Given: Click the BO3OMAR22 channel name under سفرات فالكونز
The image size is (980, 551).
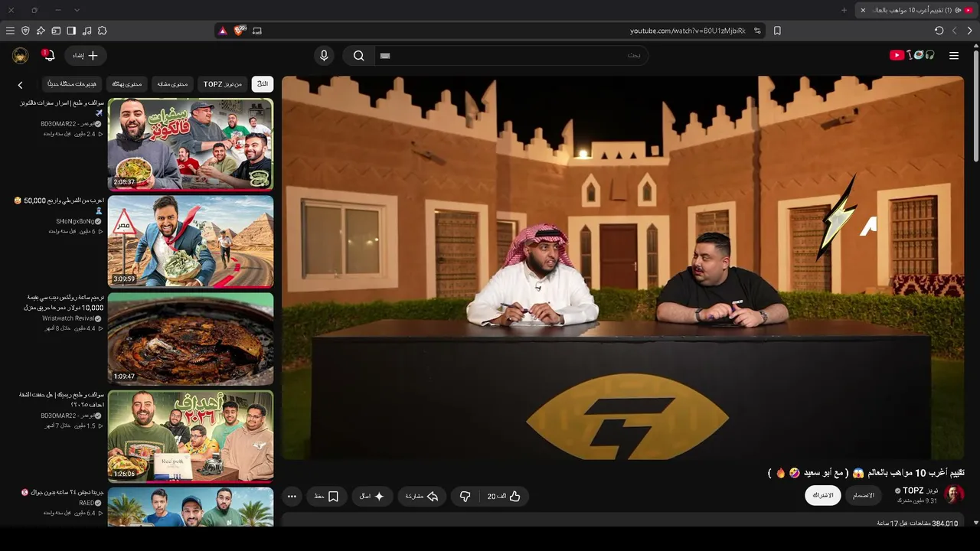Looking at the screenshot, I should tap(71, 124).
